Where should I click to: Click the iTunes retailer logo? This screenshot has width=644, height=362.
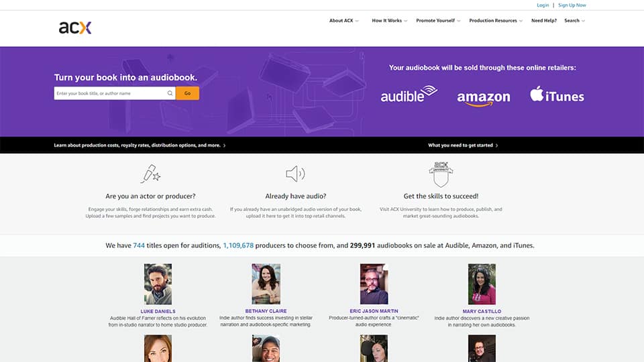pyautogui.click(x=557, y=95)
